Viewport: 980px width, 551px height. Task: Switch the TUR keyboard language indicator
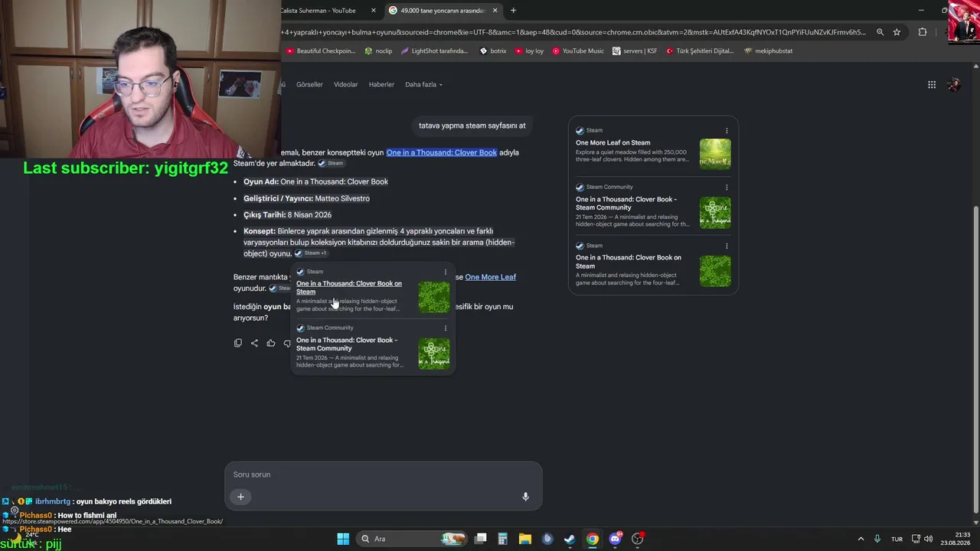897,539
